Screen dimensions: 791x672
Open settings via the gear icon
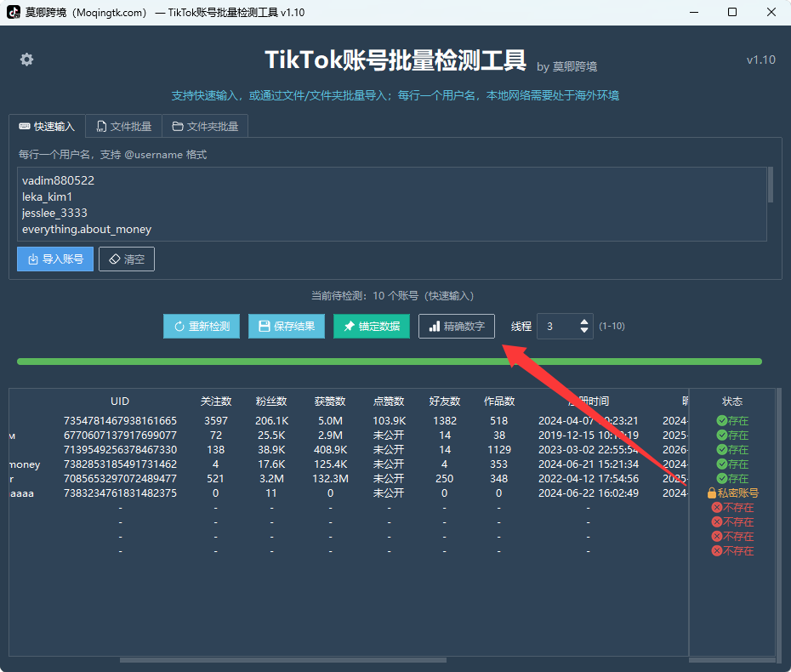[26, 60]
